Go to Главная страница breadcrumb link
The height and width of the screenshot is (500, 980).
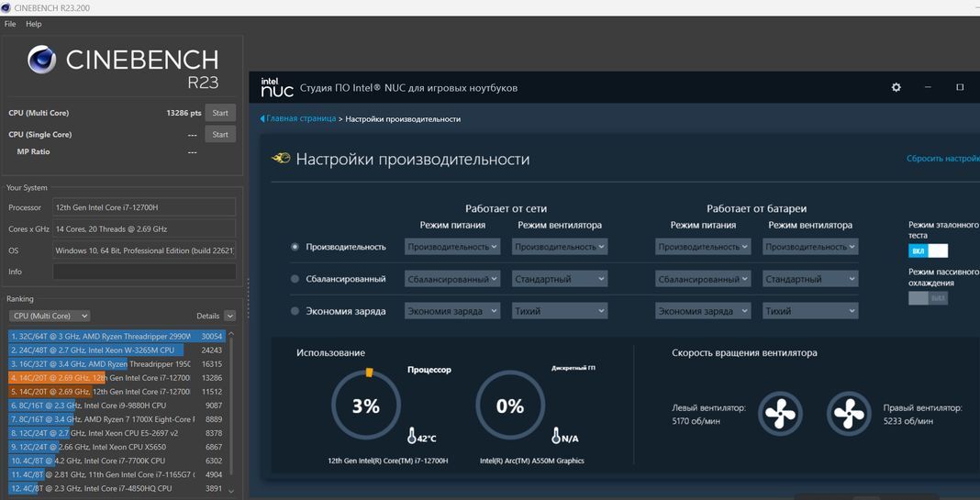coord(301,119)
